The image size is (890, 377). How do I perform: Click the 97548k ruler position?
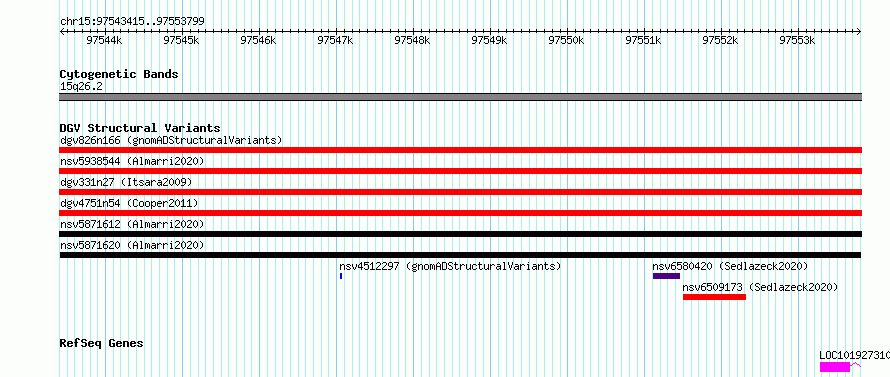tap(412, 40)
